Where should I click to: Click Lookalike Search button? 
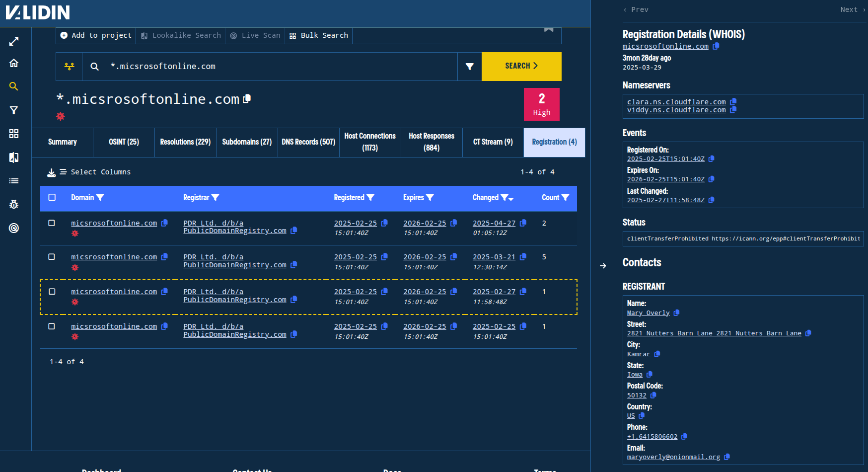coord(181,35)
